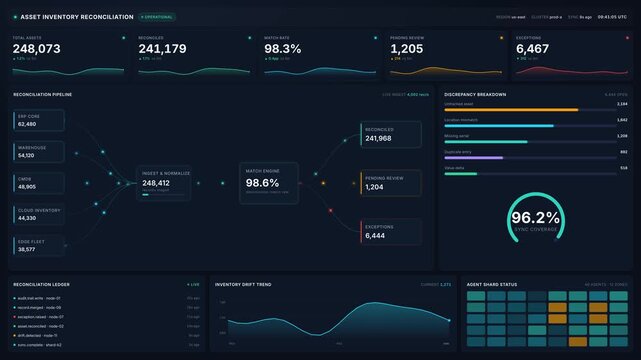The width and height of the screenshot is (641, 360).
Task: Select the exception.raised node-07 ledger row
Action: (106, 317)
